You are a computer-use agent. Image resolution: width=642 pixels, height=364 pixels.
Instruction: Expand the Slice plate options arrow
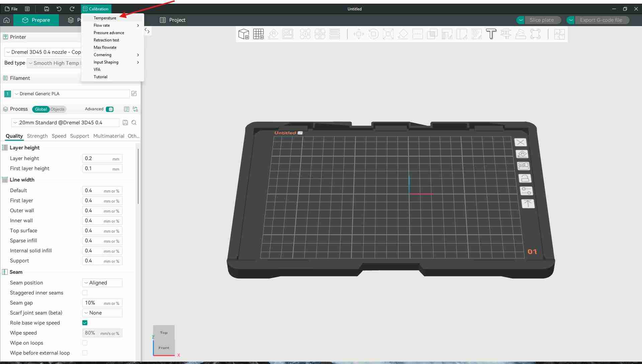coord(520,20)
